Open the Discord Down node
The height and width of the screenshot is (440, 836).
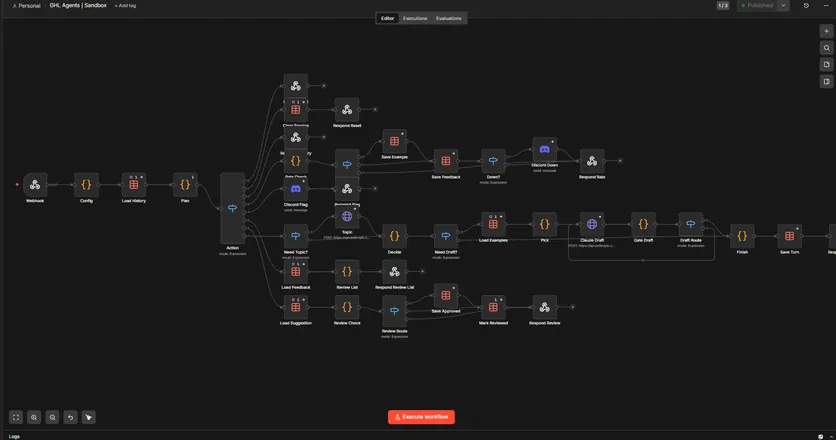pos(544,149)
